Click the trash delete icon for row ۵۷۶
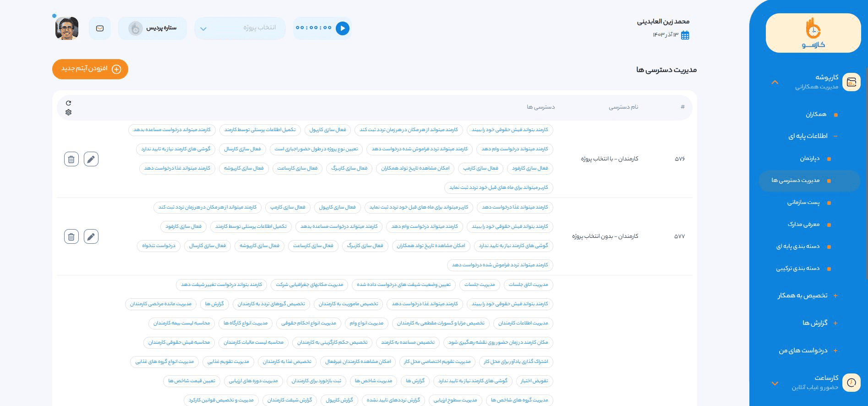The image size is (868, 406). [71, 159]
